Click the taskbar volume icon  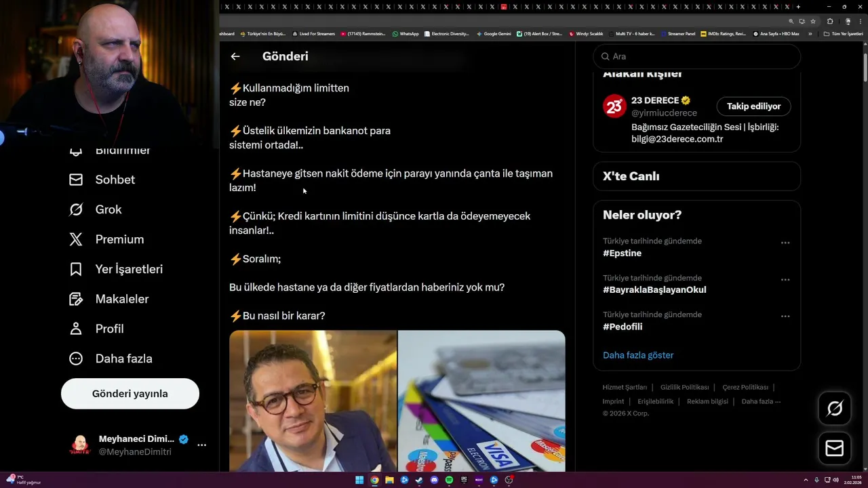click(837, 480)
